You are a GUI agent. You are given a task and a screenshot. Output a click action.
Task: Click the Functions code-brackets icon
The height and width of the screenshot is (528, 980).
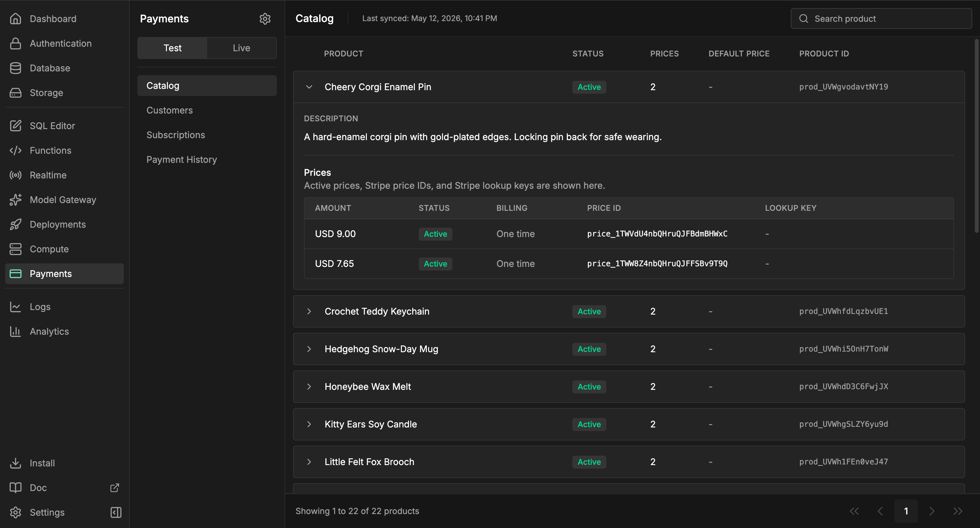[16, 150]
